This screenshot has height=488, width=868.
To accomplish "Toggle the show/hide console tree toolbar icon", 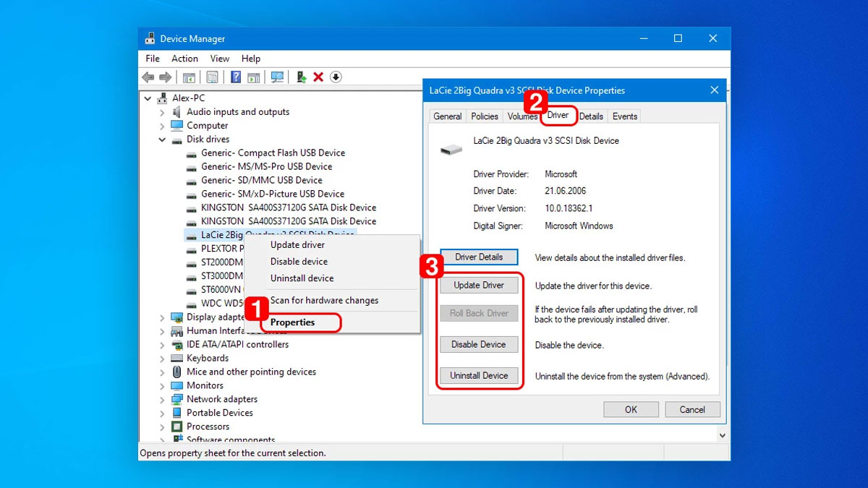I will (x=189, y=77).
